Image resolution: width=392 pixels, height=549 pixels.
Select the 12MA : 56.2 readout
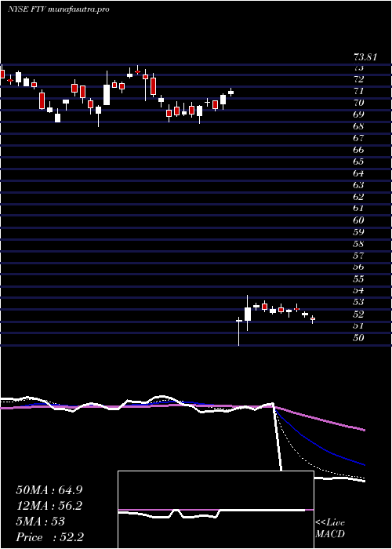click(x=49, y=506)
